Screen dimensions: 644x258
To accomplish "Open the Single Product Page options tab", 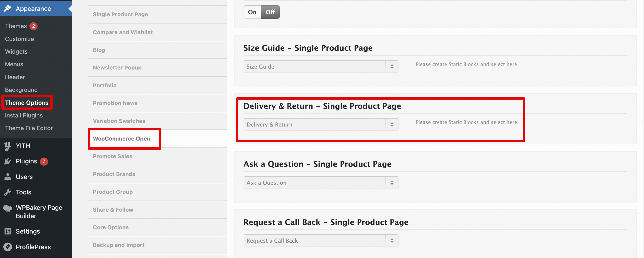I will coord(157,14).
